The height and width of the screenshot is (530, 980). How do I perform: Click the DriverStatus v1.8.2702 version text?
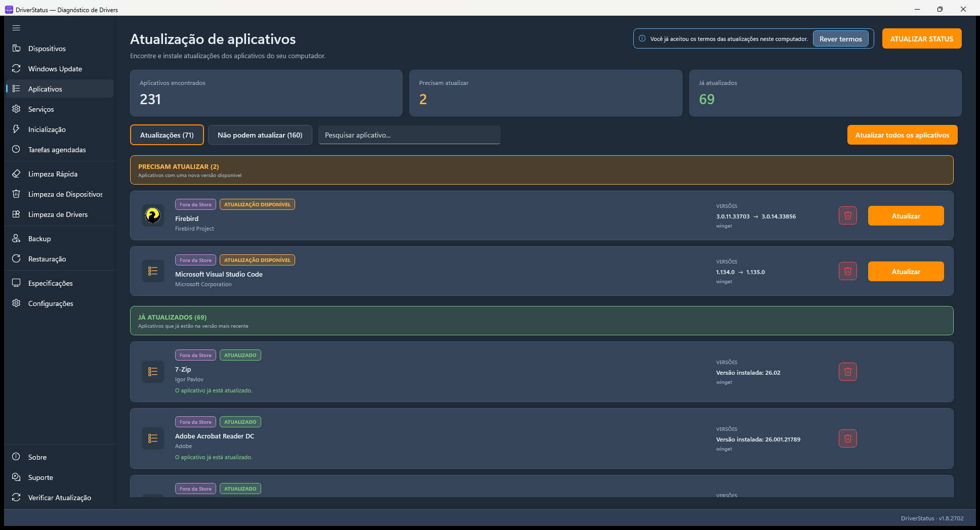932,518
